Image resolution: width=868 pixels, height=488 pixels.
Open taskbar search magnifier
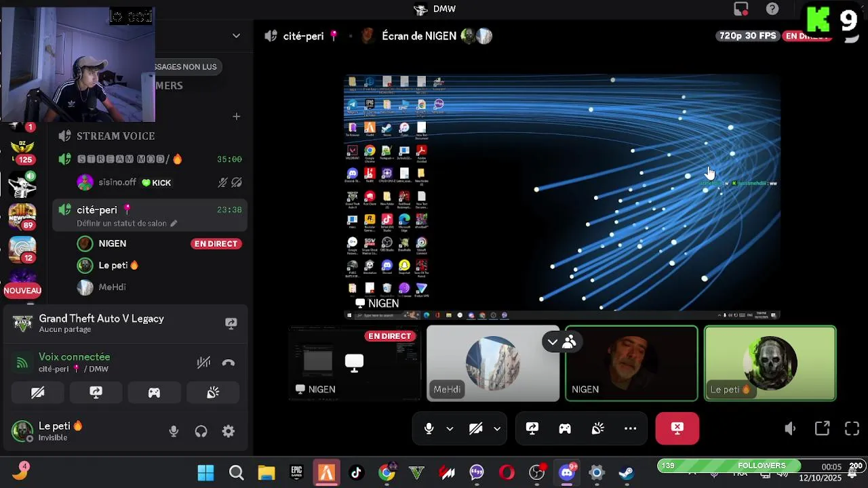(236, 472)
